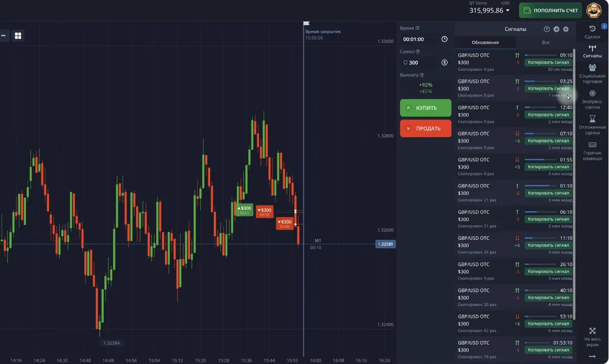Copy the 09:10 GBP/USD OTC signal
This screenshot has height=364, width=609.
[548, 62]
